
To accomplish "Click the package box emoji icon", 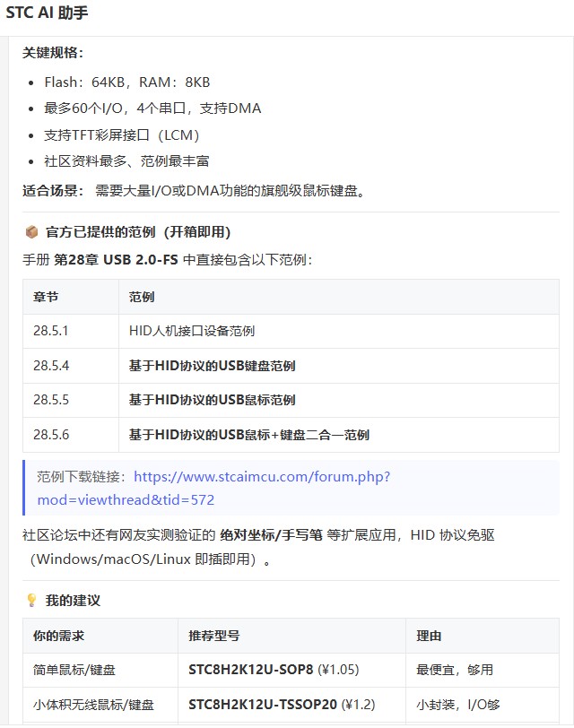I will point(31,231).
